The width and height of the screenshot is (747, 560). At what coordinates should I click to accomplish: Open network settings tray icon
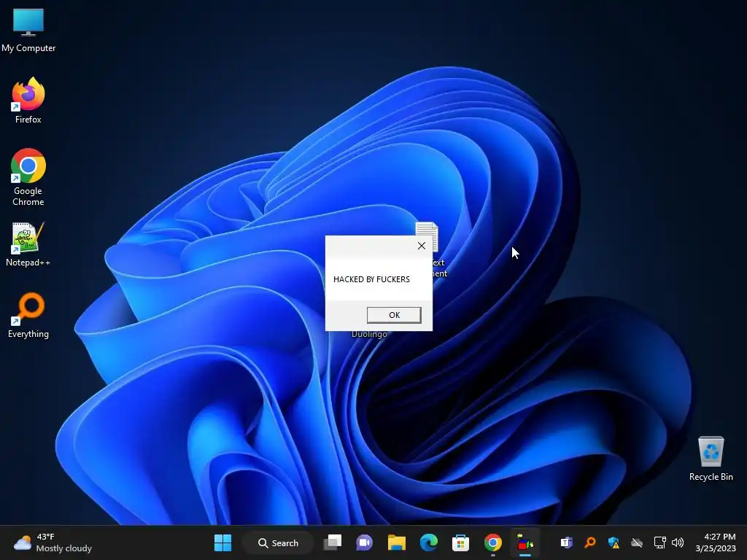[x=659, y=542]
